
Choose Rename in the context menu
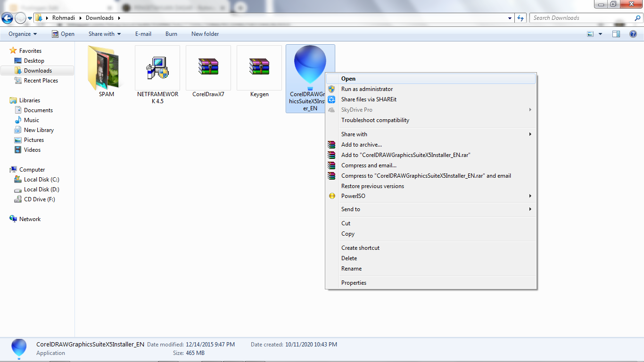click(431, 269)
